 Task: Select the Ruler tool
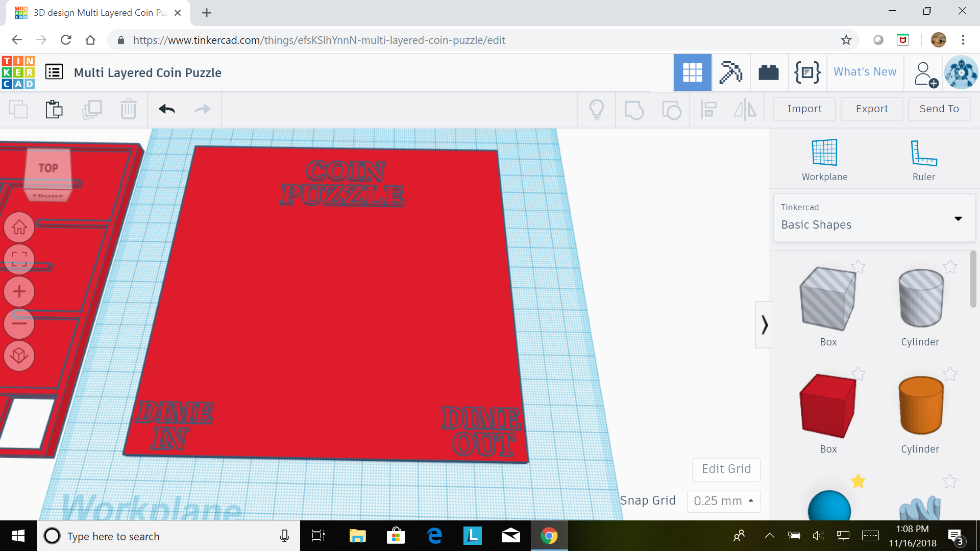click(924, 160)
